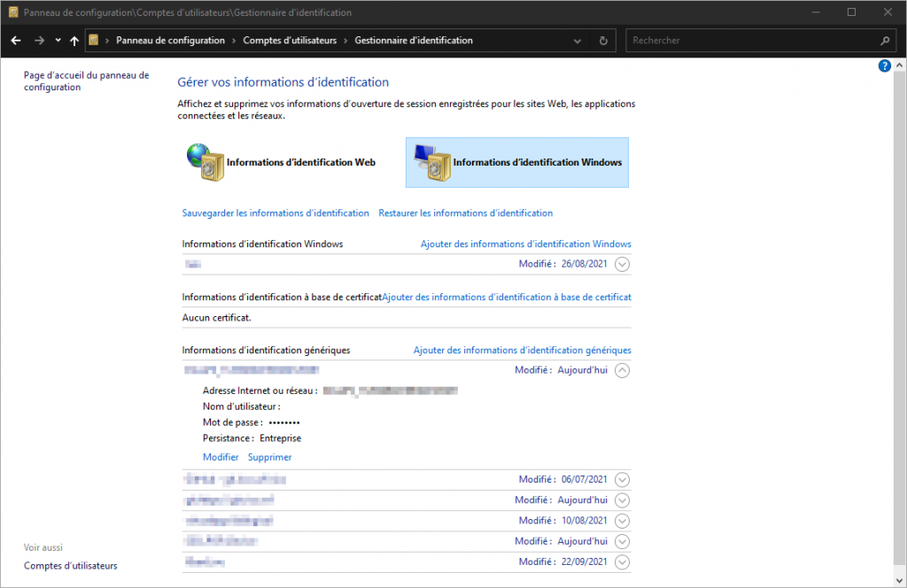Click the title bar window icon
Image resolution: width=907 pixels, height=588 pixels.
[13, 12]
